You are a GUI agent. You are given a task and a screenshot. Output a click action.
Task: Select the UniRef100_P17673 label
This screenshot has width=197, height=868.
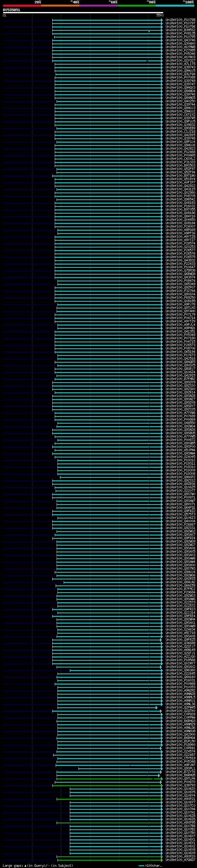click(x=180, y=355)
